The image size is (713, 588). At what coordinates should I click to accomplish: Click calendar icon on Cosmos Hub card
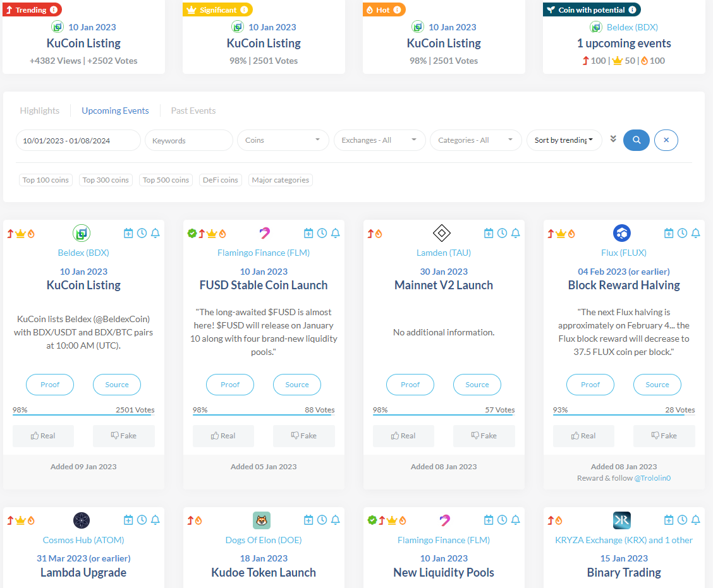point(128,520)
